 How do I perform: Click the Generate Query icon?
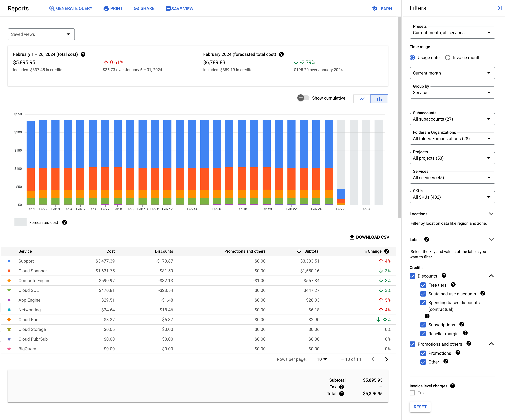pos(51,8)
